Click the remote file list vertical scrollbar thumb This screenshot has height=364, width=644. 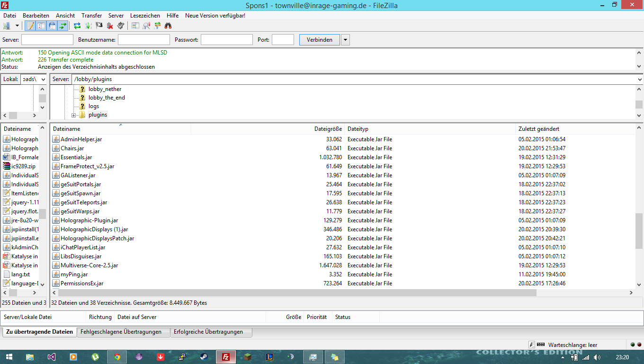(639, 231)
